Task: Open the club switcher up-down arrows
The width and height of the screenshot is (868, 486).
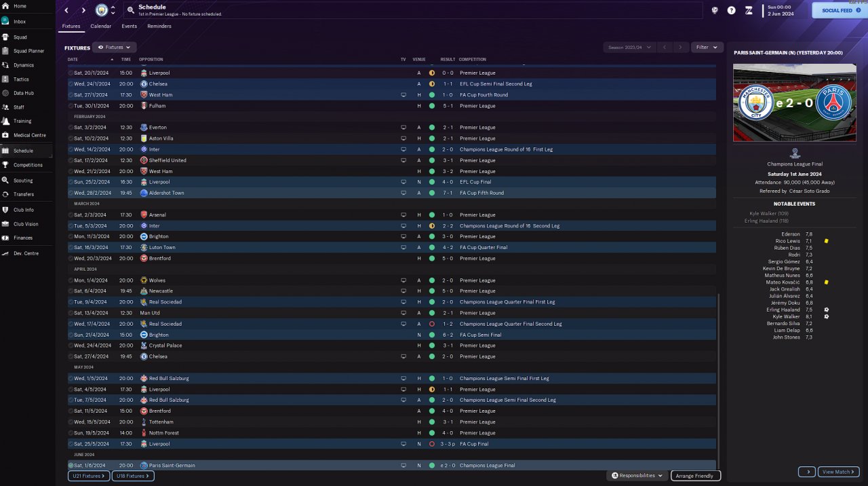Action: point(113,10)
